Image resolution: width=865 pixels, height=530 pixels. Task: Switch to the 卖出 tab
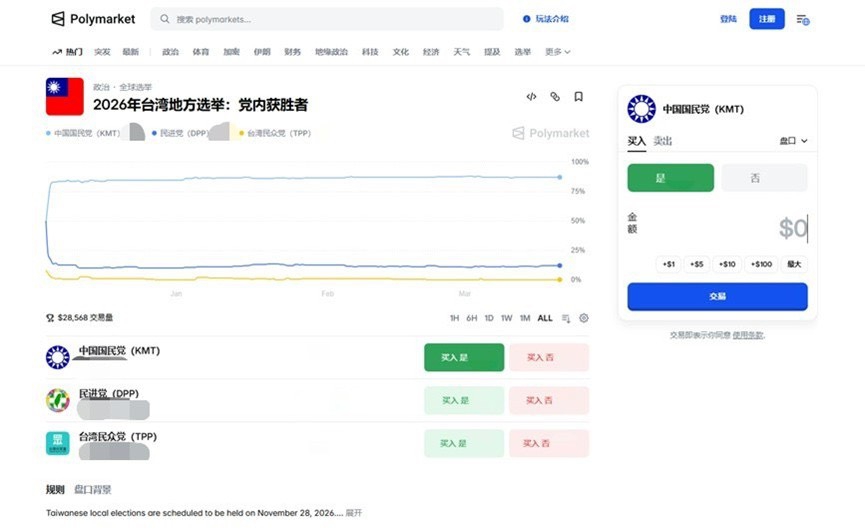[x=663, y=141]
